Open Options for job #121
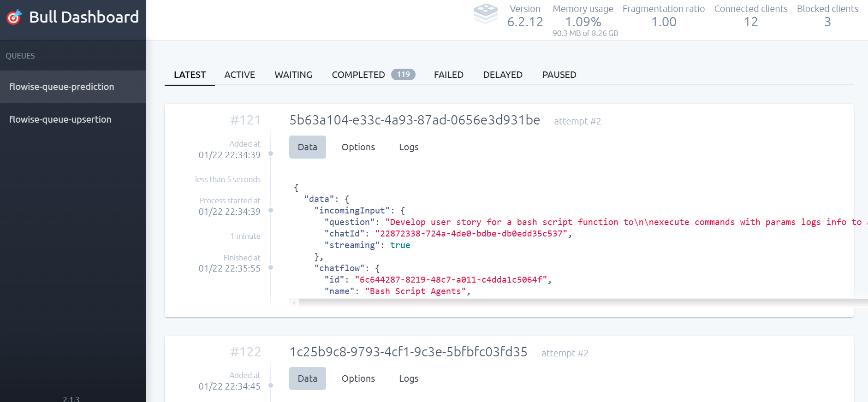The width and height of the screenshot is (868, 402). pos(358,147)
